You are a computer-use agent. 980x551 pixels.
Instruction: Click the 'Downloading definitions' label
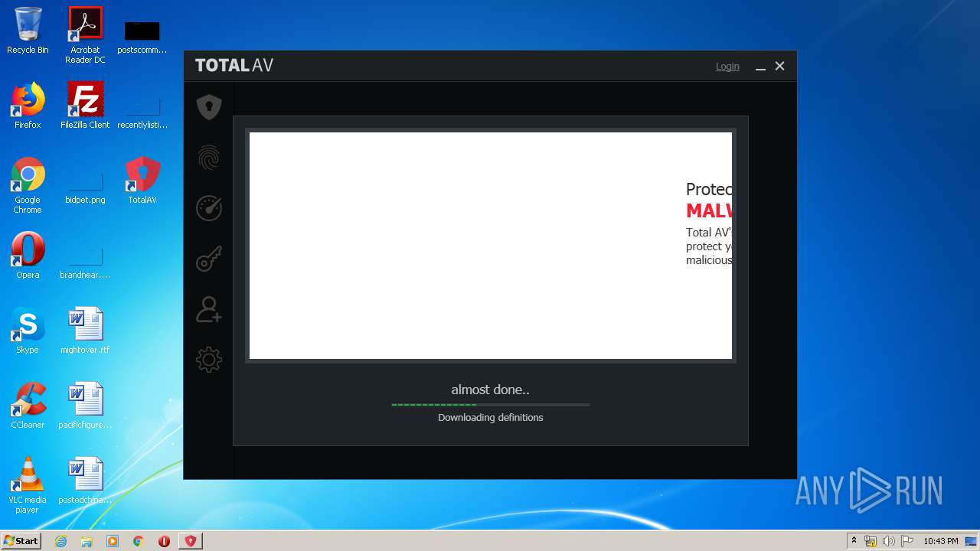click(x=491, y=417)
